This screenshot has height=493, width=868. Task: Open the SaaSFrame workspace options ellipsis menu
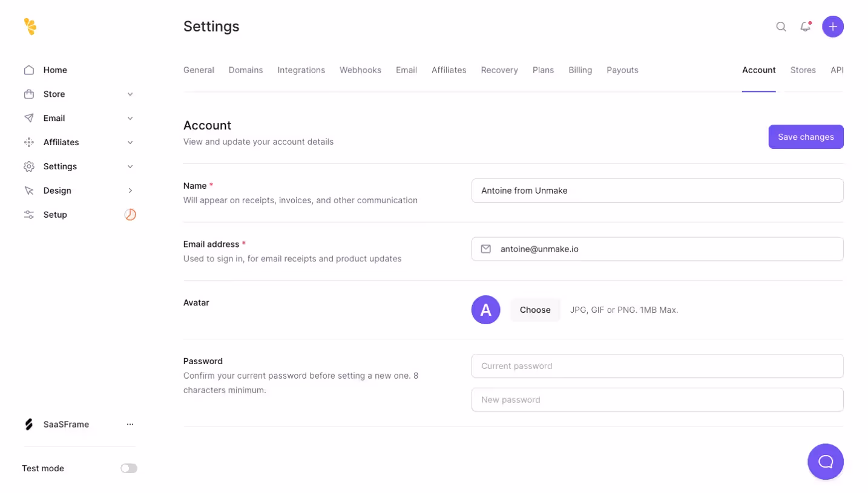(130, 424)
